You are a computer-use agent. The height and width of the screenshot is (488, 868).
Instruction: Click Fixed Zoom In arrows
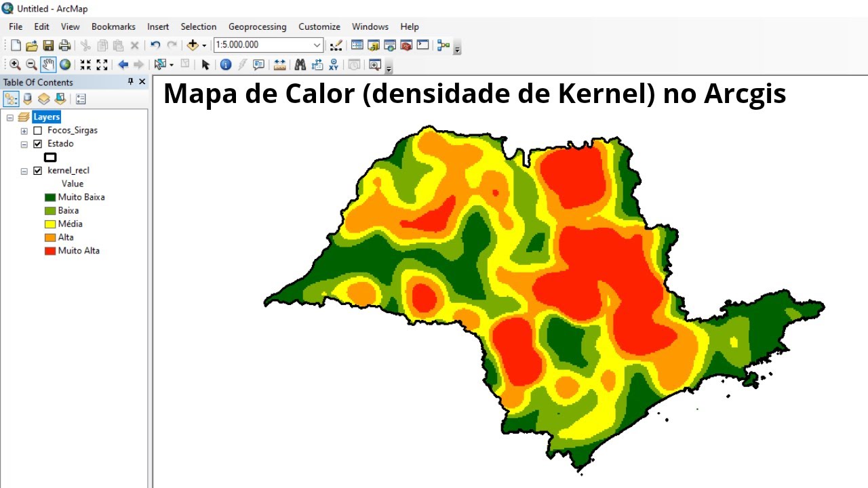[x=85, y=64]
